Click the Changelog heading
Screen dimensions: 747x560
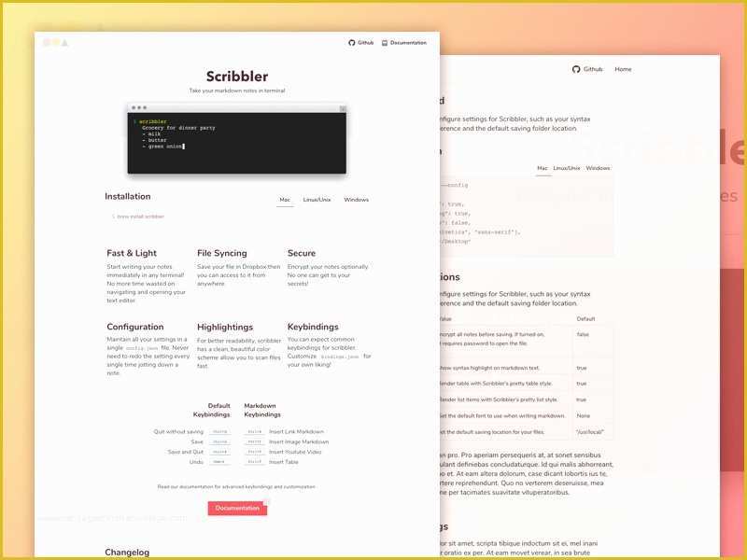click(x=127, y=553)
